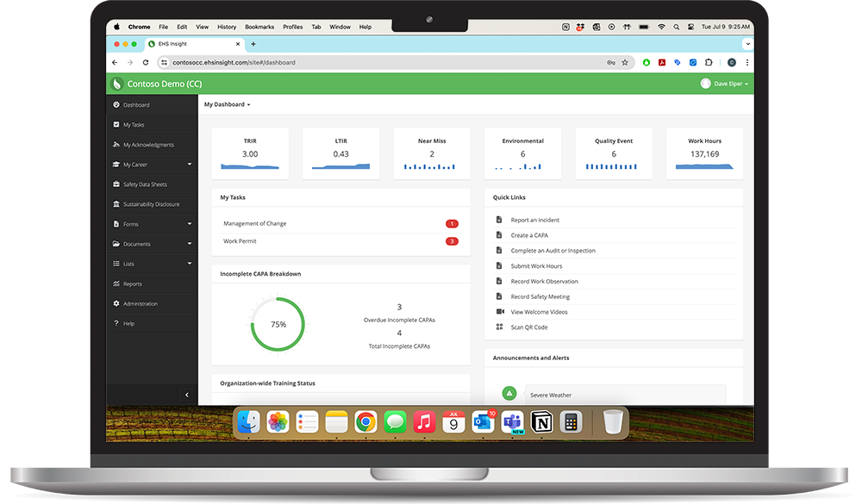Open the Scan QR Code icon
Screen dimensions: 862x504
click(x=498, y=327)
